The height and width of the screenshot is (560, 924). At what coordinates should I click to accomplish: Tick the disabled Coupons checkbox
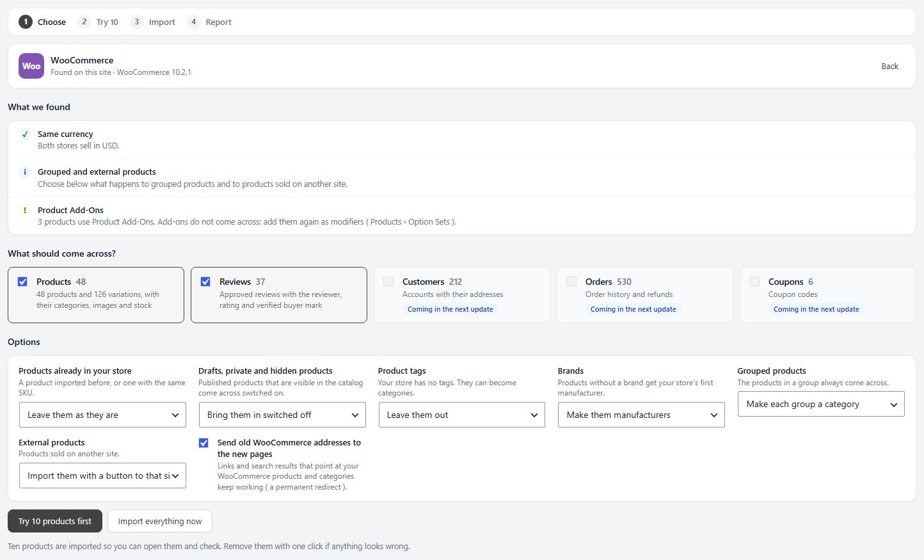click(754, 282)
